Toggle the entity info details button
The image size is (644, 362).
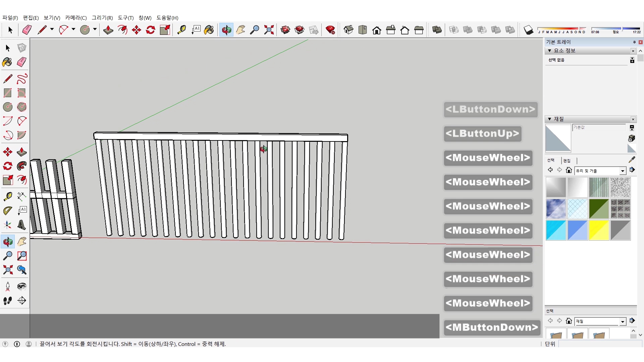click(x=632, y=60)
